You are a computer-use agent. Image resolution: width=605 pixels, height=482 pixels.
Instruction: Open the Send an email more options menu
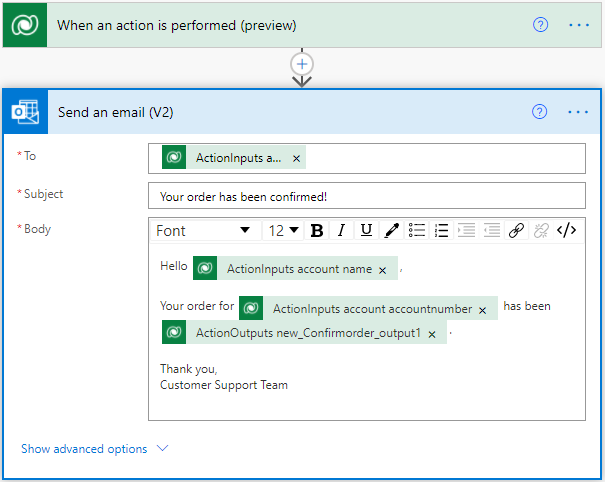coord(578,112)
